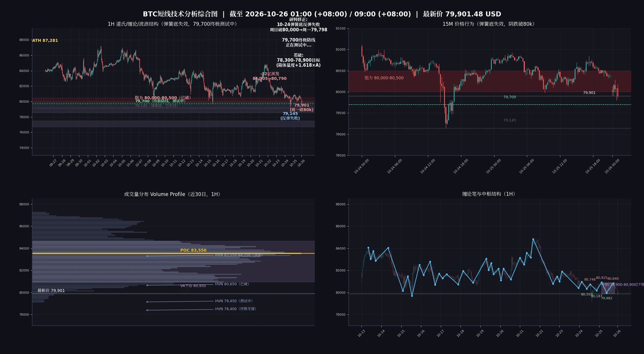Click the 78,300-78,900目标 text note
This screenshot has width=644, height=354.
point(299,60)
